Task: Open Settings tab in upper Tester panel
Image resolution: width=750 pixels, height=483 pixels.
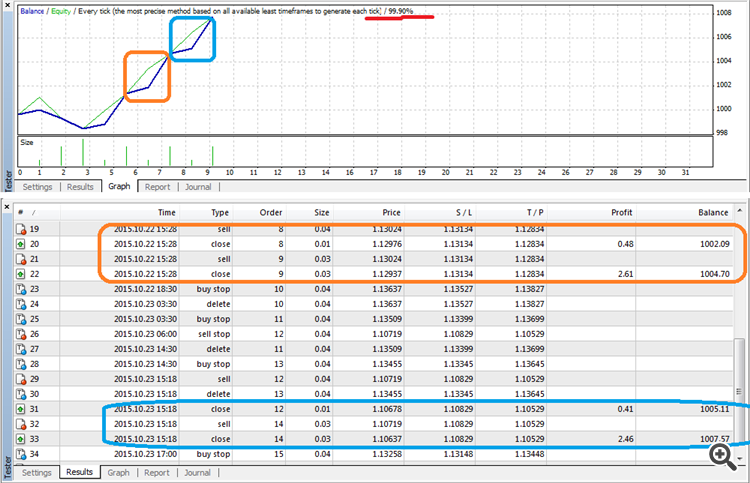Action: tap(37, 187)
